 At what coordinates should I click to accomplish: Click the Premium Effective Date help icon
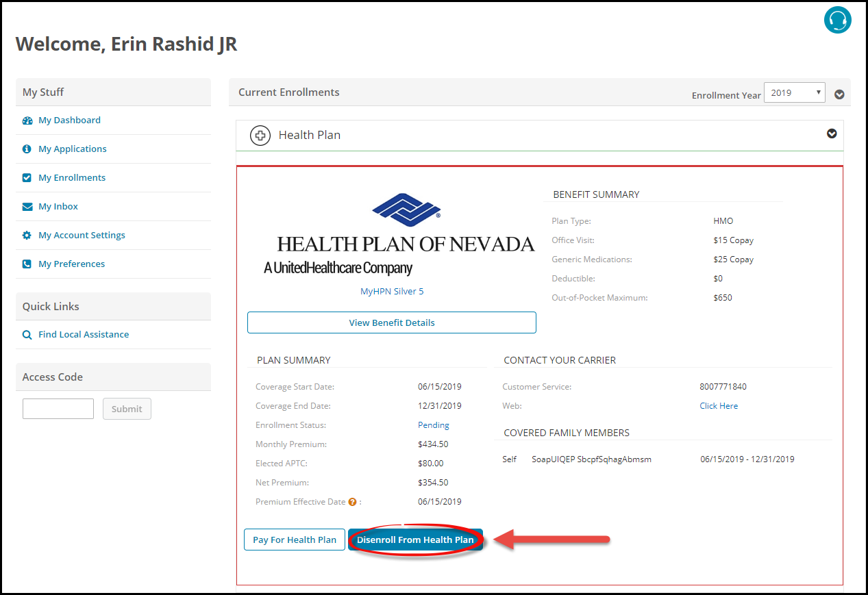coord(352,502)
